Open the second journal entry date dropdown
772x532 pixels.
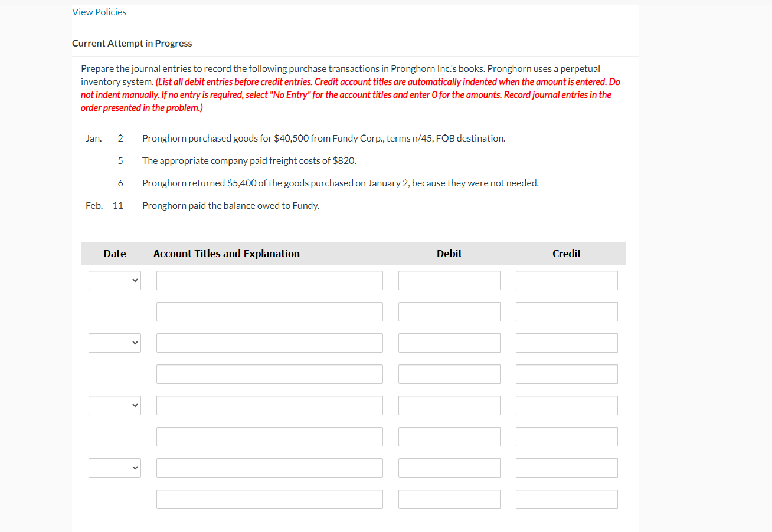click(x=115, y=343)
